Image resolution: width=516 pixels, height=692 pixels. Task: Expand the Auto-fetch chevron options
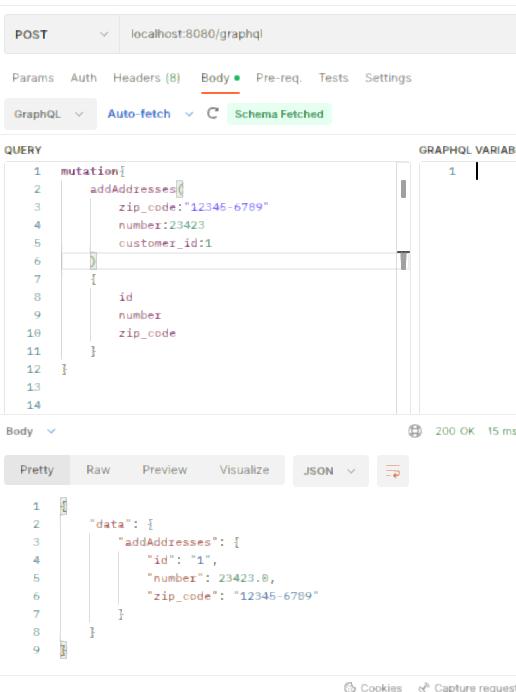[x=189, y=114]
